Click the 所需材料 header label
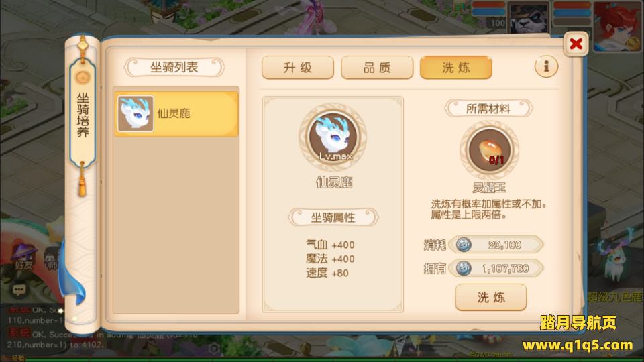644x362 pixels. click(x=488, y=109)
